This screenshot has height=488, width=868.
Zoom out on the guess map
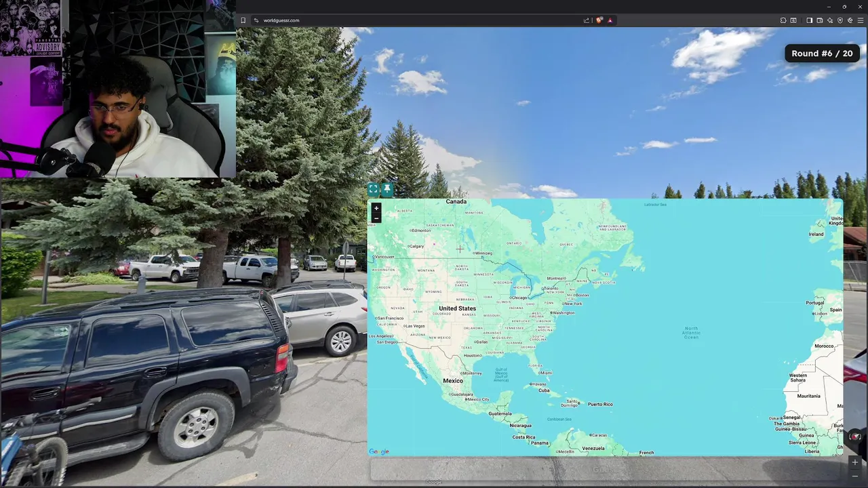(x=376, y=218)
